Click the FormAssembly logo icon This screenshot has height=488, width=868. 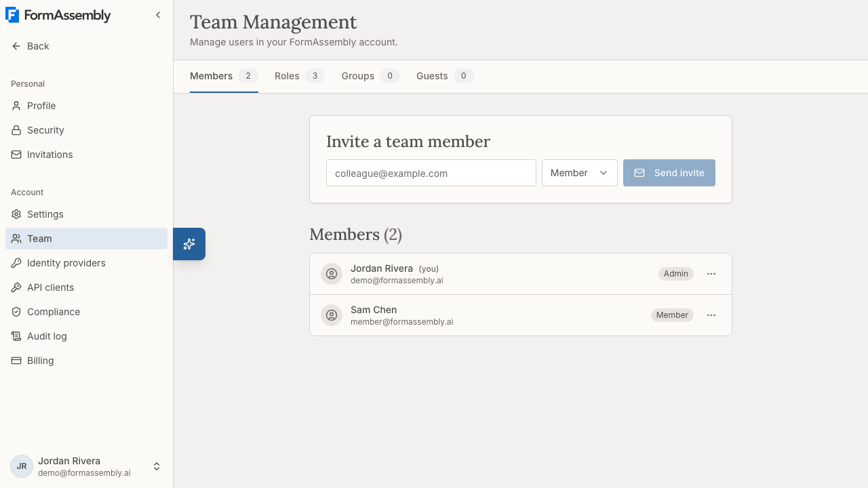pos(12,15)
